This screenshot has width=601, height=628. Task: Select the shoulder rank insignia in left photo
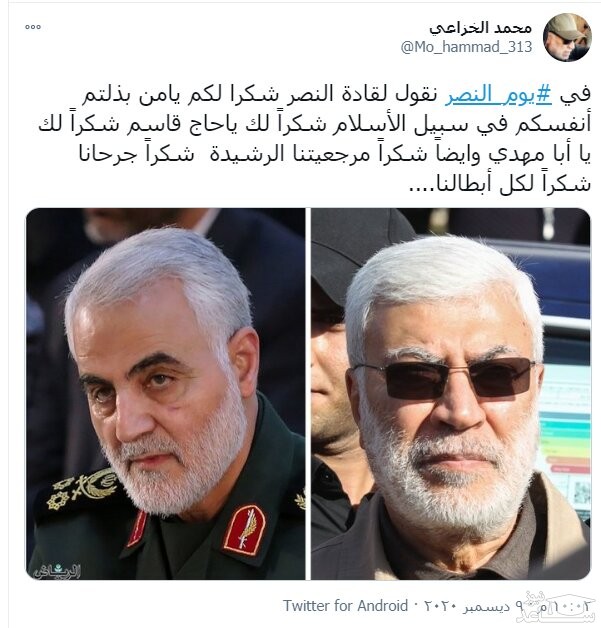(83, 489)
